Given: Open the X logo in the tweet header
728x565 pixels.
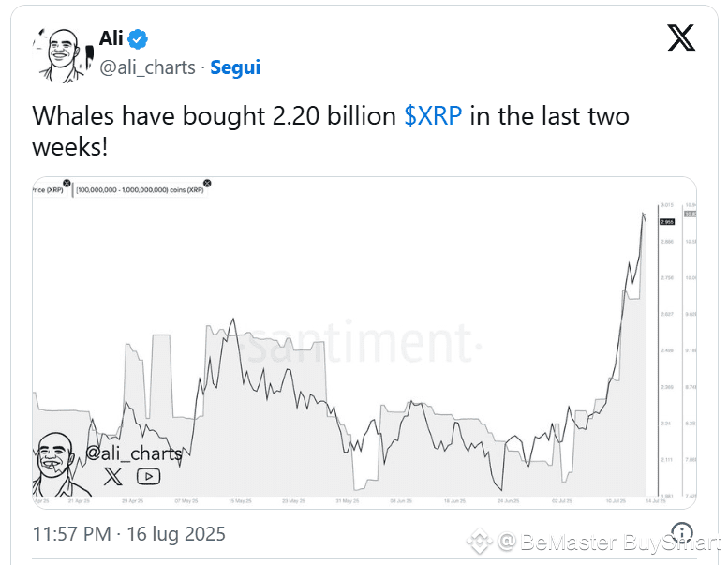Looking at the screenshot, I should 681,37.
